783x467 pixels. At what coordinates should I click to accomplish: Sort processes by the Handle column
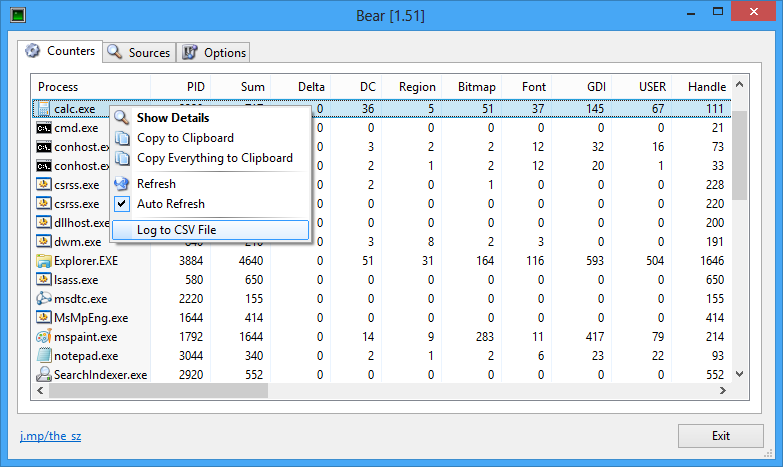pyautogui.click(x=706, y=87)
